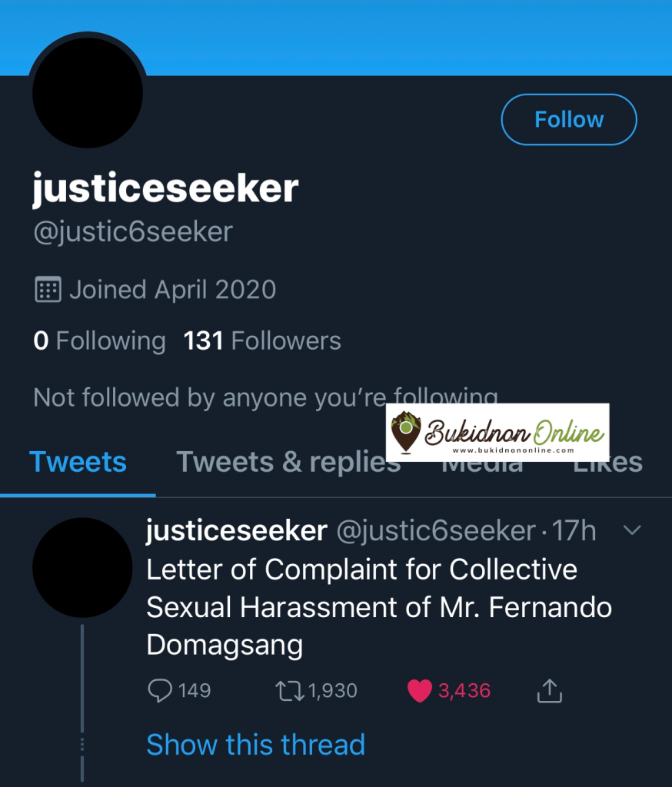Screen dimensions: 672x787
Task: Click the reply speech bubble icon
Action: [160, 691]
